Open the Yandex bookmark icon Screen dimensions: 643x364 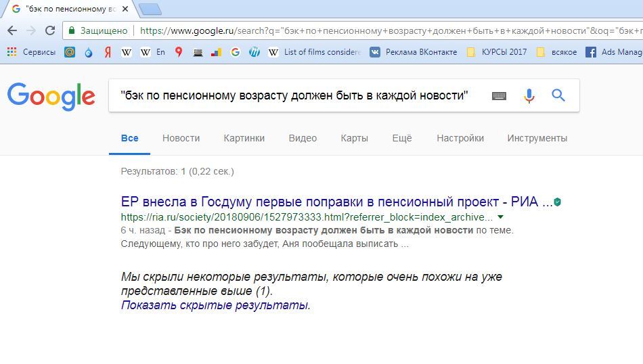pos(108,52)
